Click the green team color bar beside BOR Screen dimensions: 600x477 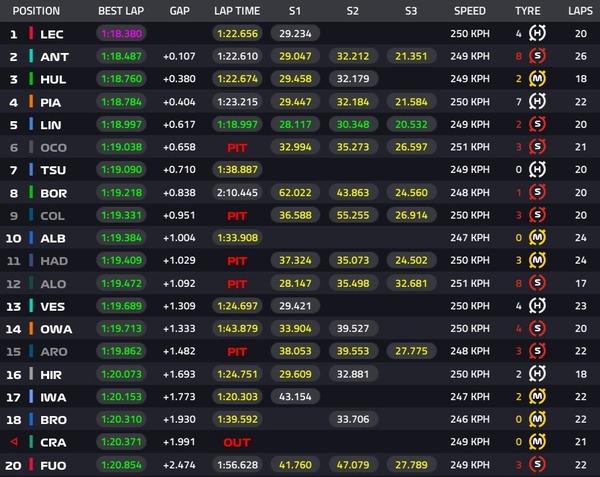pos(33,193)
